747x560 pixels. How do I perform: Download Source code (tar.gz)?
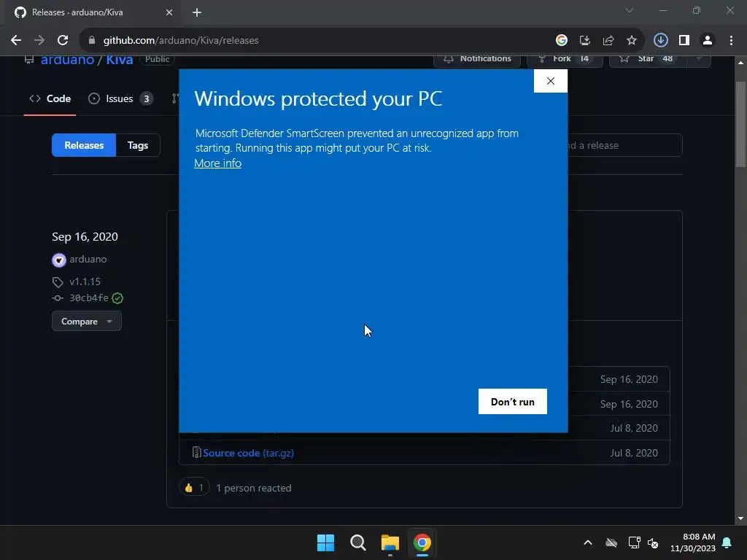[x=248, y=453]
